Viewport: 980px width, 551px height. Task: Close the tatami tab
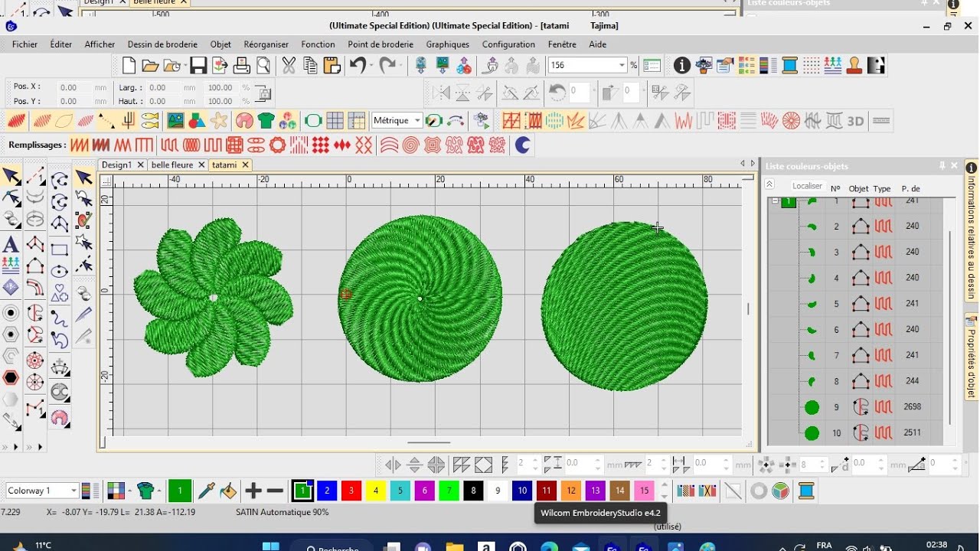pyautogui.click(x=245, y=165)
